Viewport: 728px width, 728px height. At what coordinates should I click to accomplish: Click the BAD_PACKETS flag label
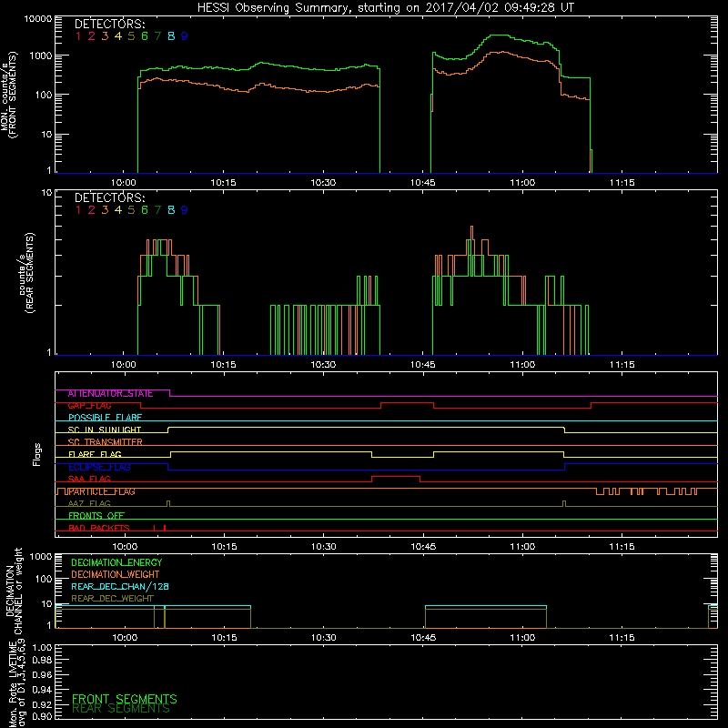coord(99,528)
